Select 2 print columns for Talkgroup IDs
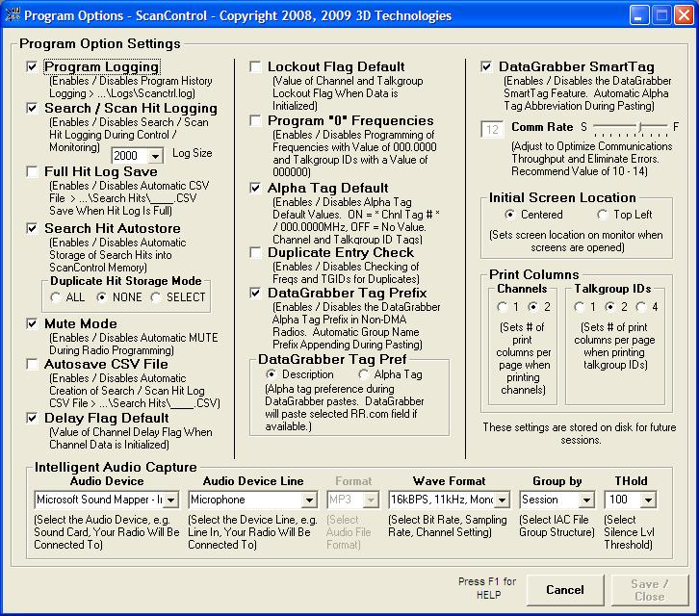 tap(609, 307)
